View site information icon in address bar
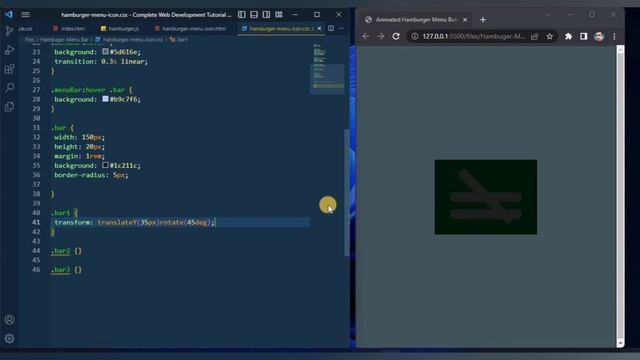This screenshot has height=360, width=640. pos(414,36)
